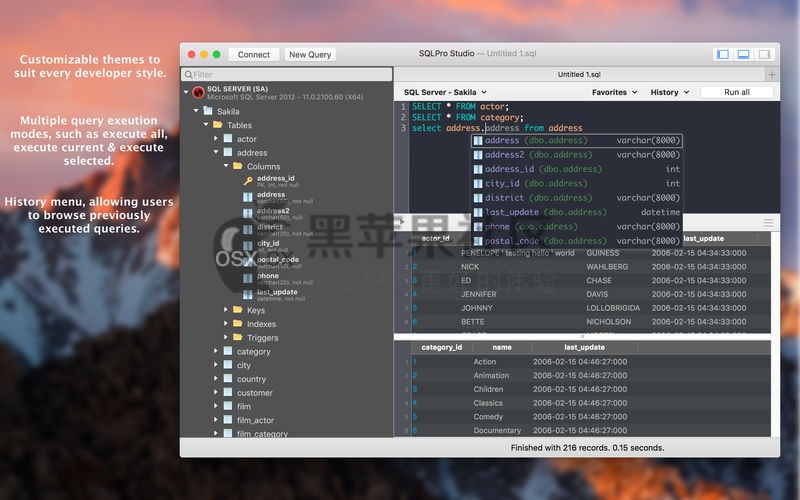Click column icon beside city_id suggestion
This screenshot has width=800, height=500.
point(478,184)
